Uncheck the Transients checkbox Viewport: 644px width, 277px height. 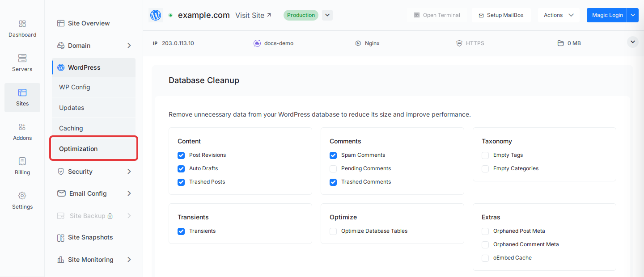pyautogui.click(x=181, y=231)
